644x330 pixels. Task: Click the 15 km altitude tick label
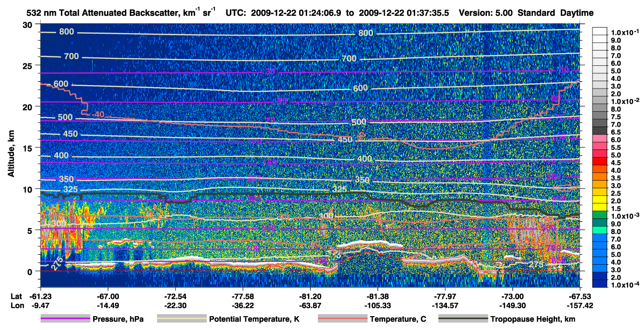(28, 148)
